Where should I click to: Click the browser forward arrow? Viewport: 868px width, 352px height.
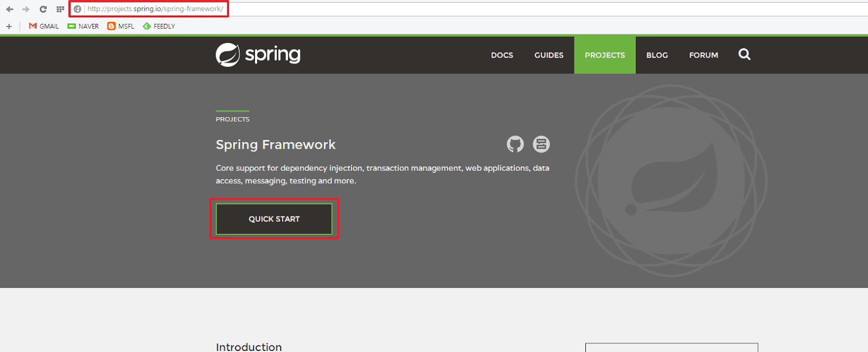coord(25,9)
